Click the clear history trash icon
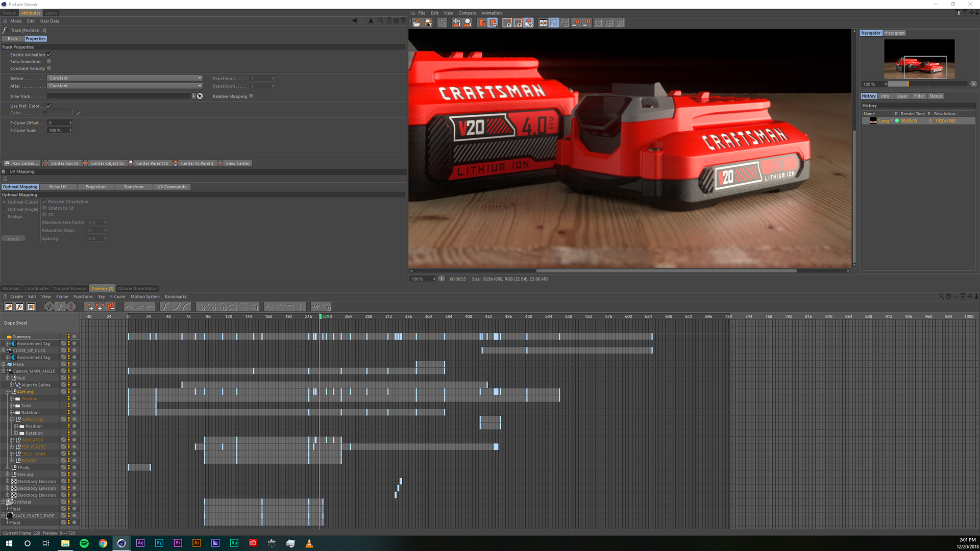The image size is (980, 551). click(x=481, y=23)
